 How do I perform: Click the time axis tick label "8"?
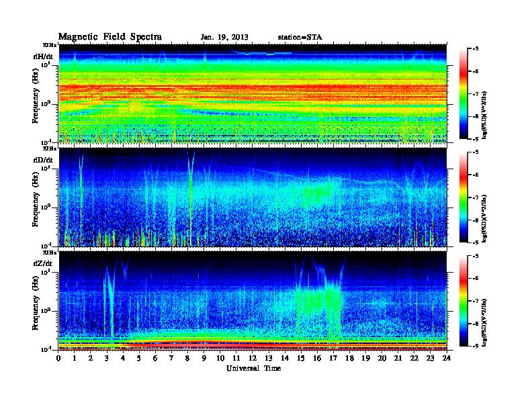187,359
